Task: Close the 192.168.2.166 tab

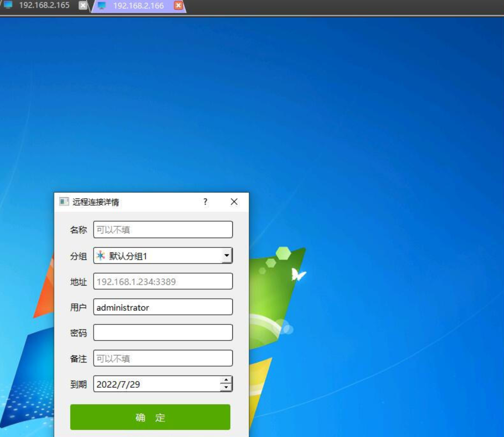Action: [179, 6]
